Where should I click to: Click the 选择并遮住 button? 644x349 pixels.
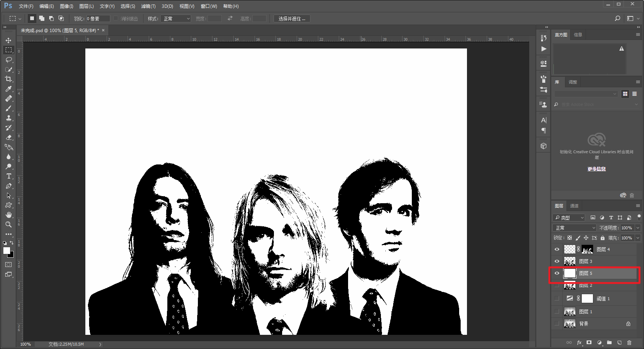coord(292,19)
